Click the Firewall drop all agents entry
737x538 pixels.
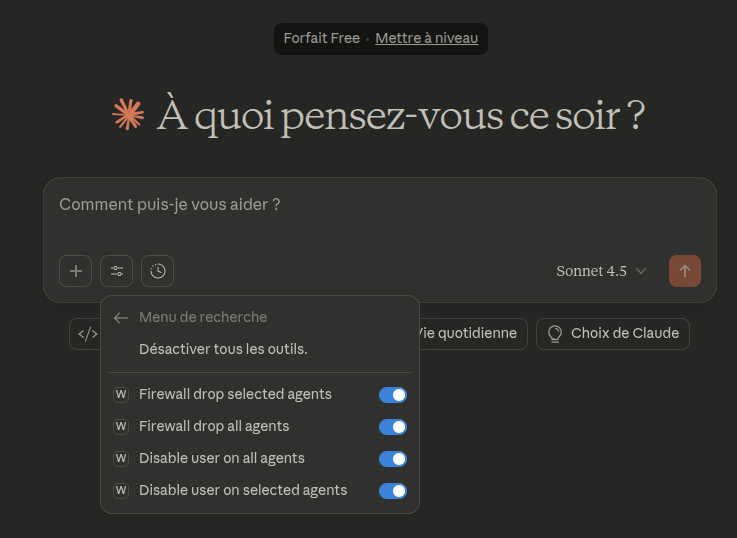coord(214,427)
